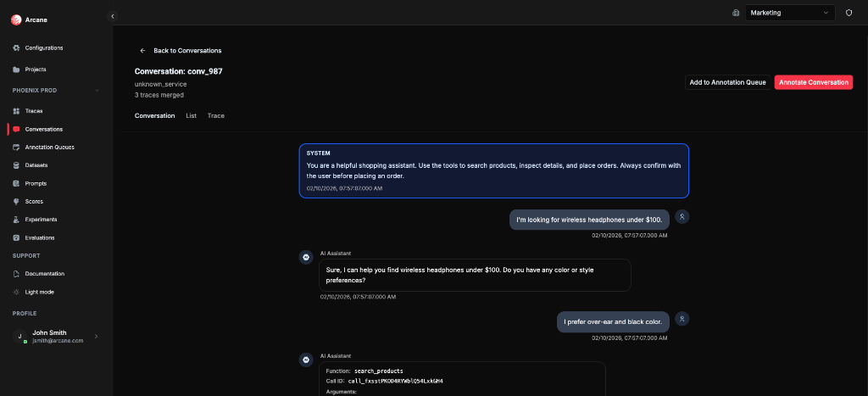Switch to the Trace tab
The height and width of the screenshot is (396, 868).
[x=216, y=116]
